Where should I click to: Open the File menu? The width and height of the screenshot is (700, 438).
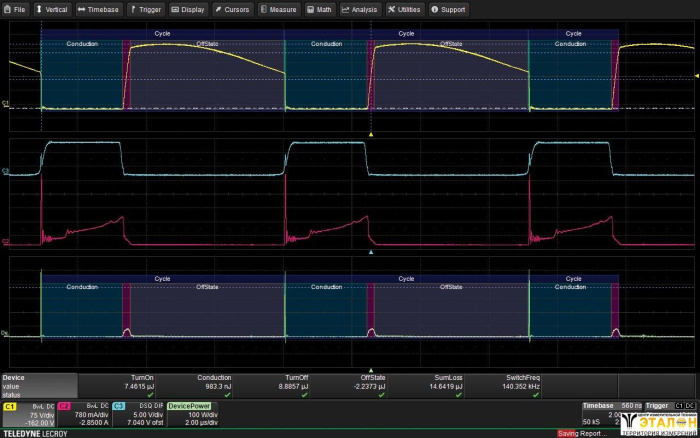tap(16, 9)
